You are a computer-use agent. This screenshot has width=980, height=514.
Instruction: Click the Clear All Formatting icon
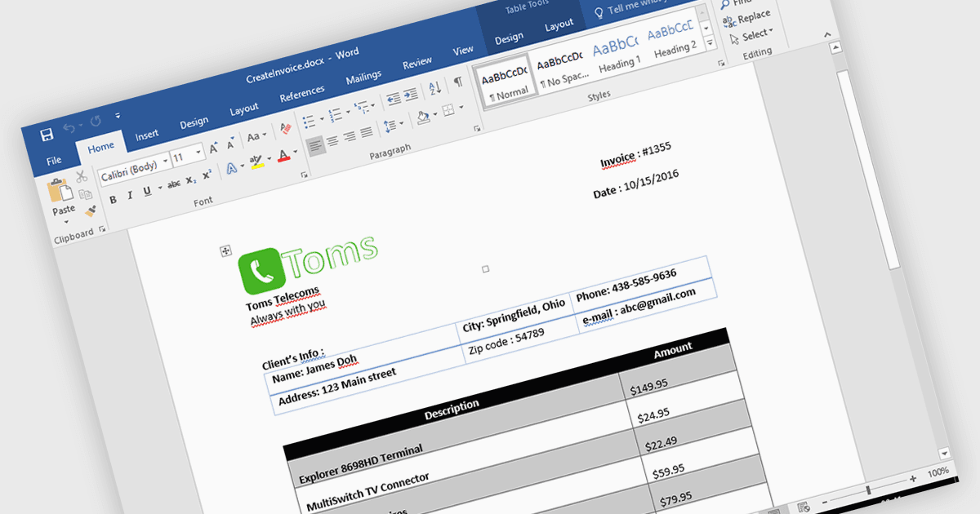(x=285, y=129)
